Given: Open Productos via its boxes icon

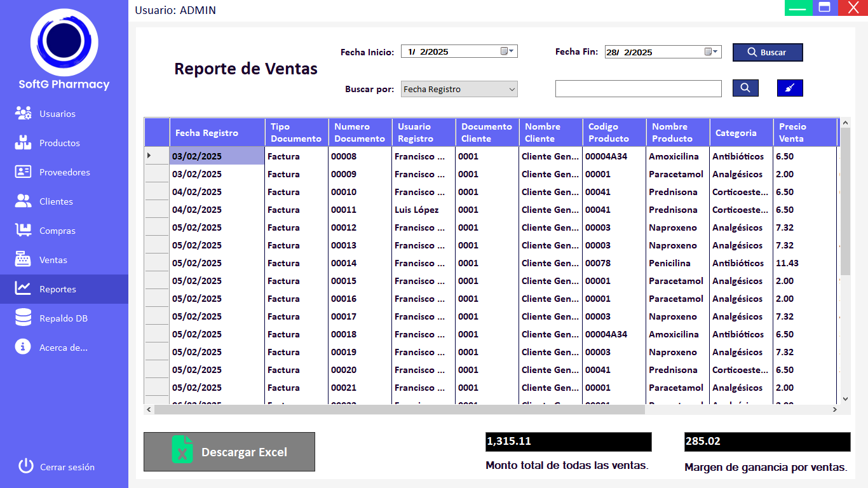Looking at the screenshot, I should point(24,143).
